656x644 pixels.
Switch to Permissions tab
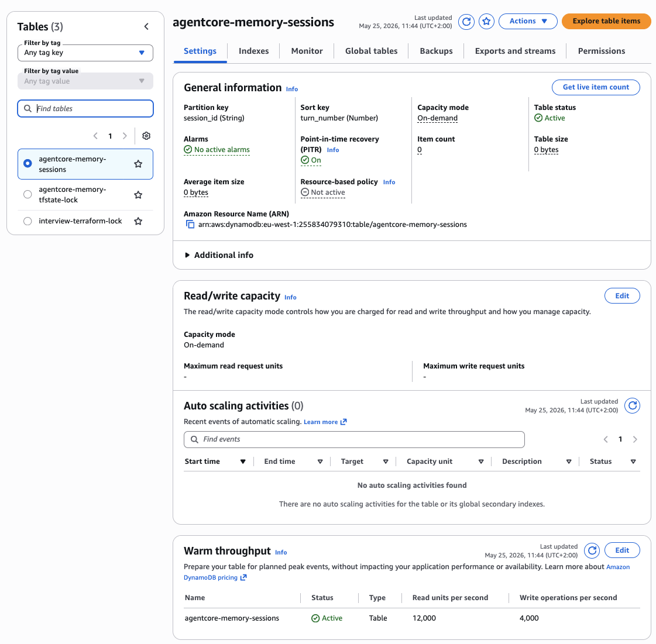(601, 51)
